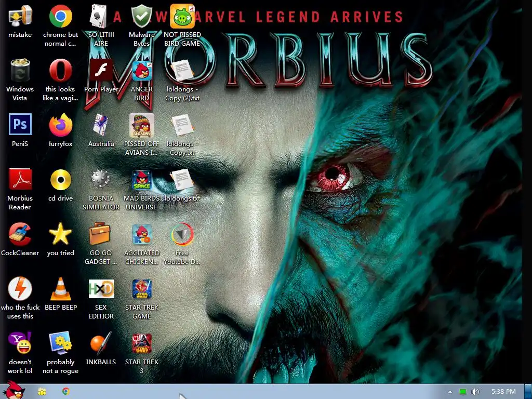Click the Show Desktop strip at taskbar end

(x=528, y=392)
